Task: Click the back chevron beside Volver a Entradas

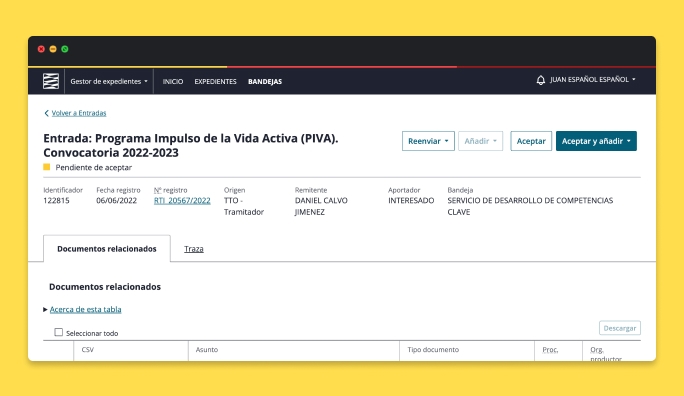Action: (46, 113)
